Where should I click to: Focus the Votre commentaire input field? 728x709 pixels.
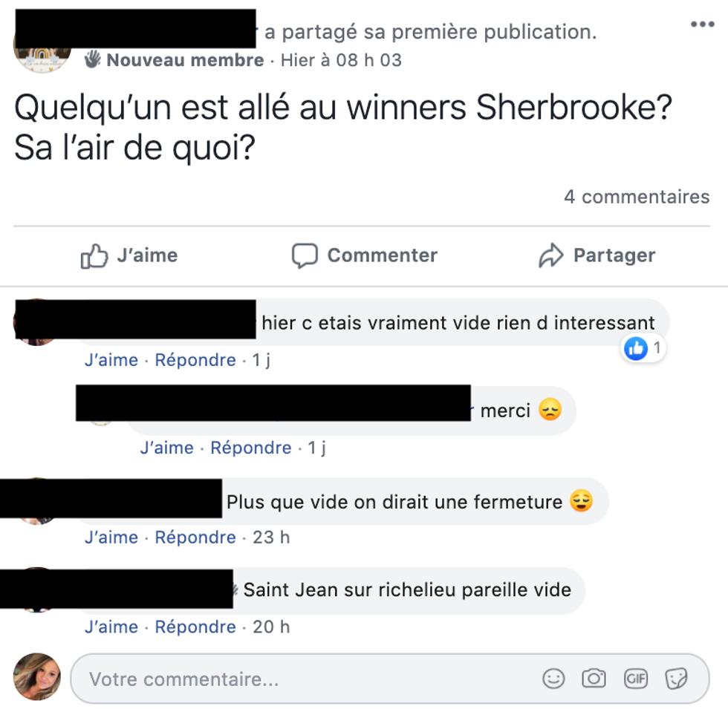pyautogui.click(x=390, y=679)
